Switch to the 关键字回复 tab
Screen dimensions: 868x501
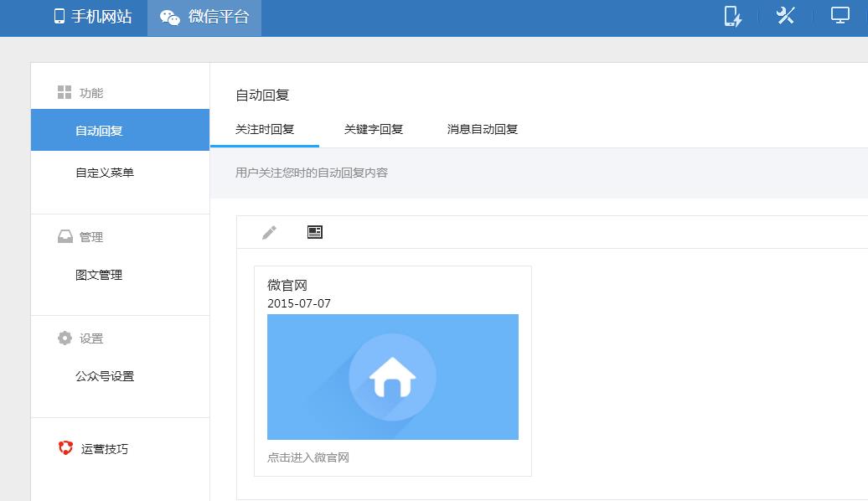pyautogui.click(x=374, y=130)
